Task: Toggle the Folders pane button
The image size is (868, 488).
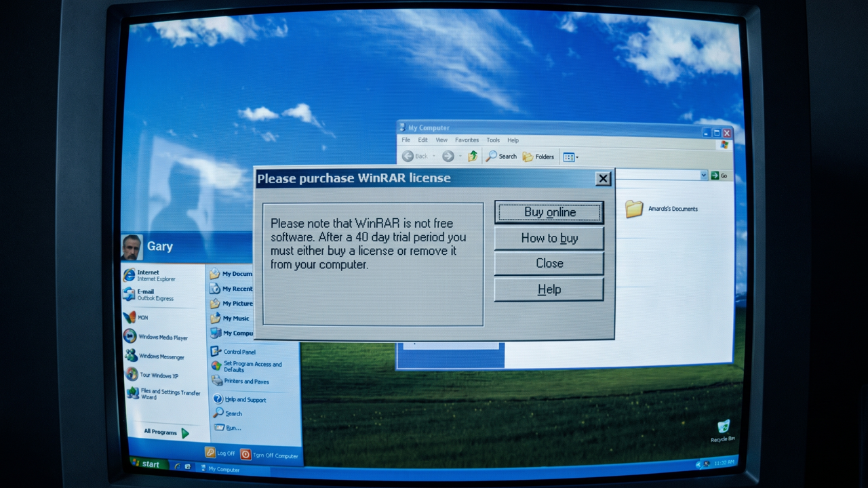Action: point(538,157)
